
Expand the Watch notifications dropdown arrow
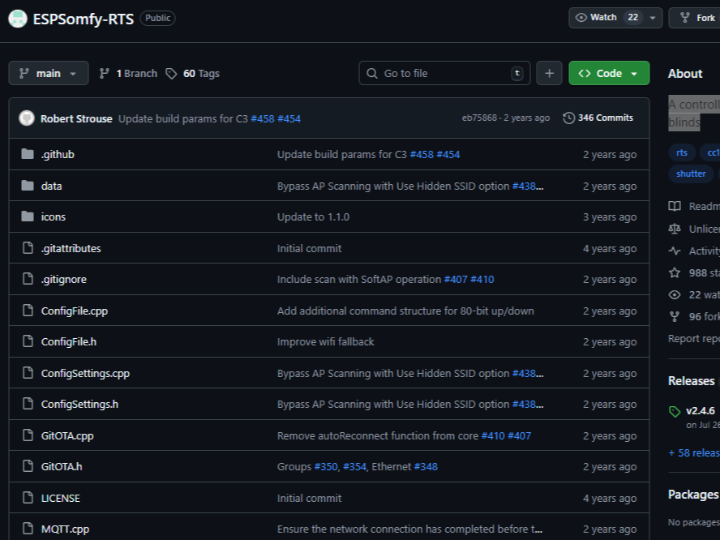point(653,18)
